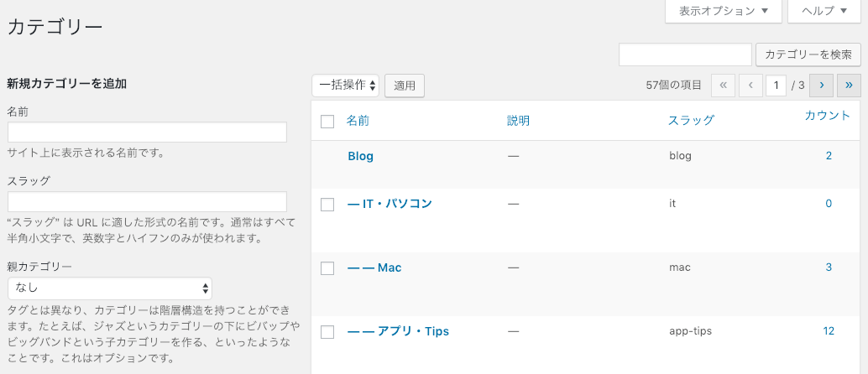Focus the スラッグ input field

click(x=147, y=202)
